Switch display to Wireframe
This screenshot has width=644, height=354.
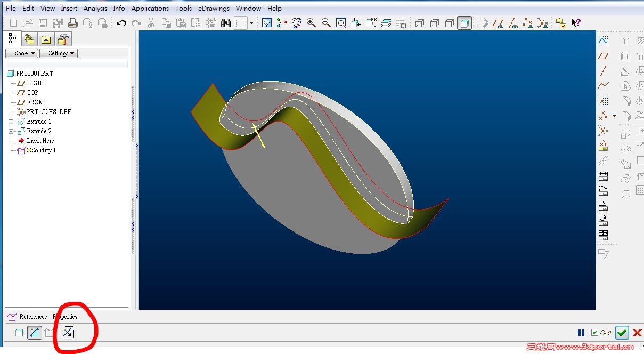[x=420, y=23]
